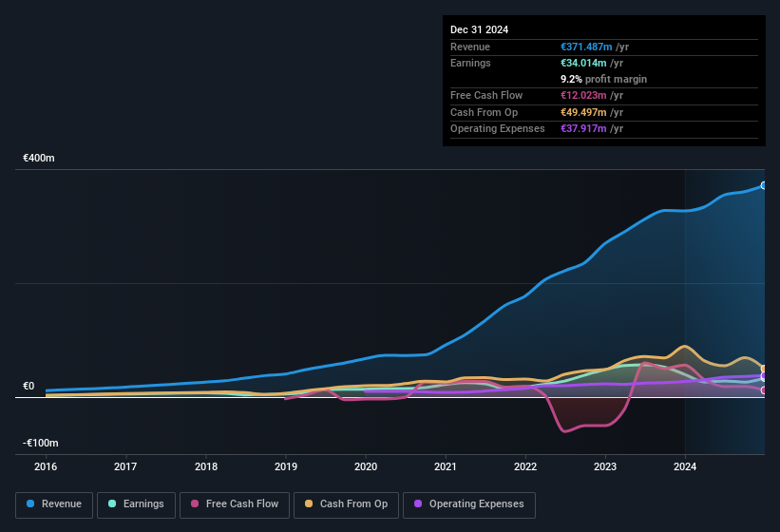Click the 2024 x-axis year label
Viewport: 780px width, 532px height.
click(x=685, y=466)
